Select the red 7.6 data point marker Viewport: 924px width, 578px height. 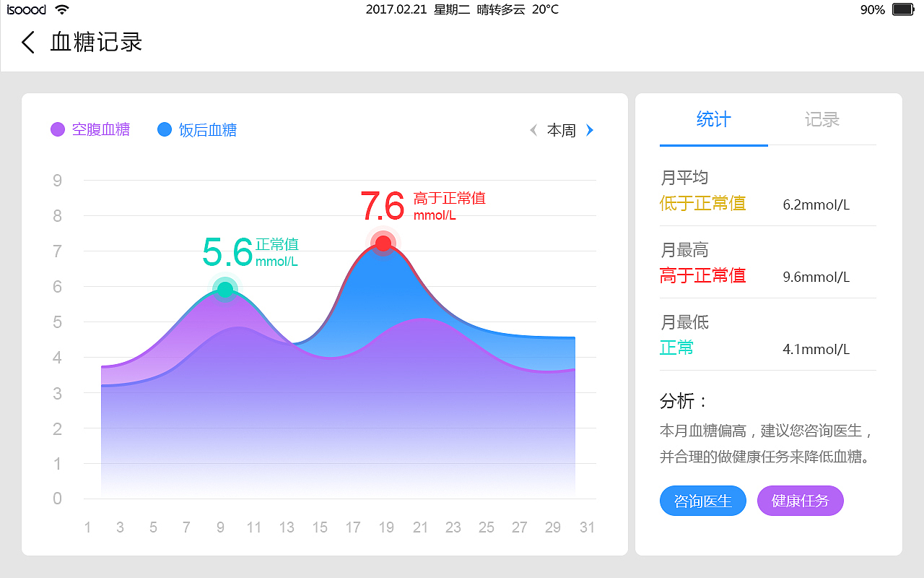click(382, 242)
